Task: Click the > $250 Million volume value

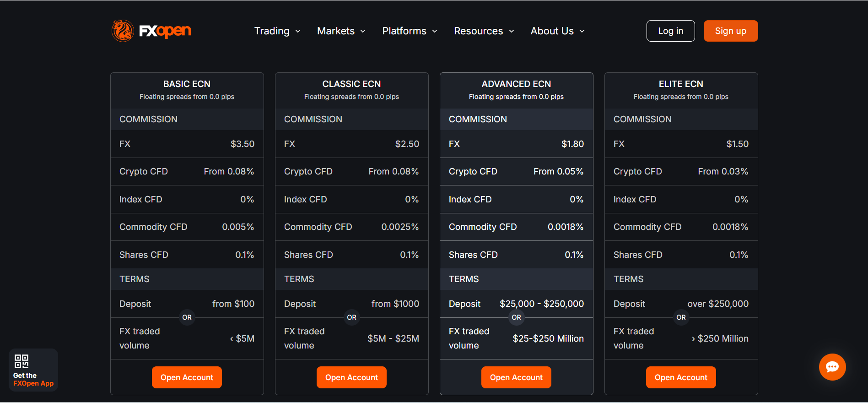Action: point(720,338)
